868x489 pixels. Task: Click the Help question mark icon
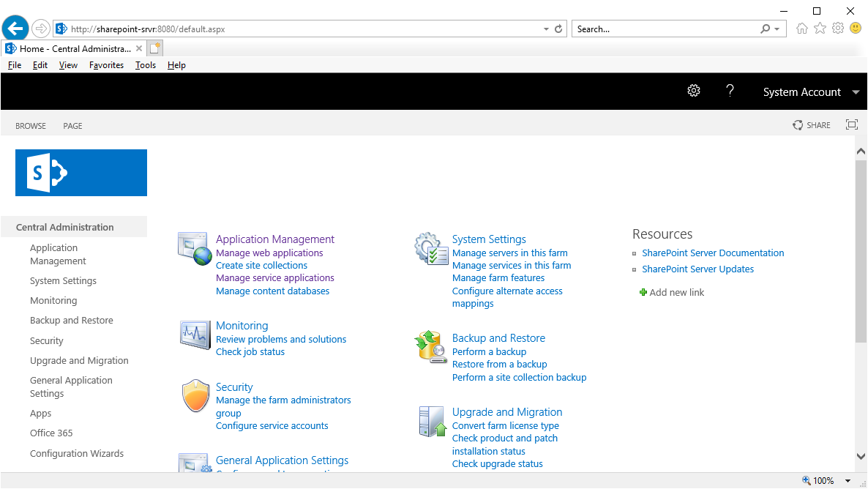(x=730, y=91)
